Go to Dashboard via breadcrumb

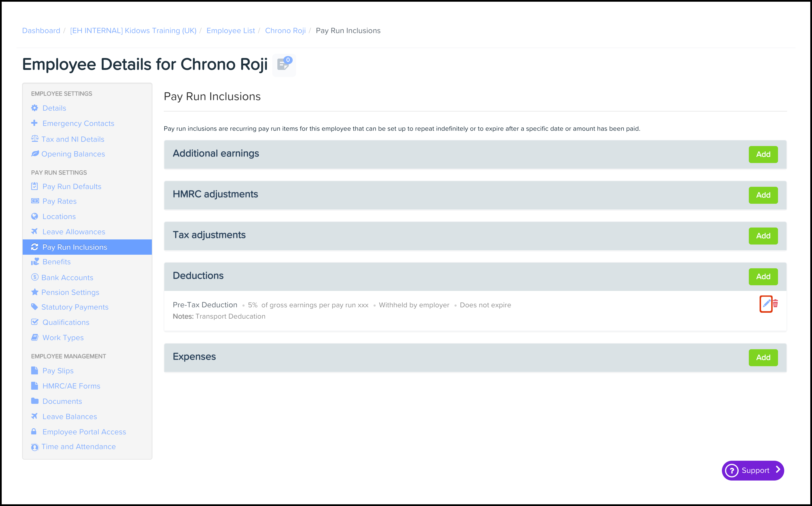pos(41,31)
